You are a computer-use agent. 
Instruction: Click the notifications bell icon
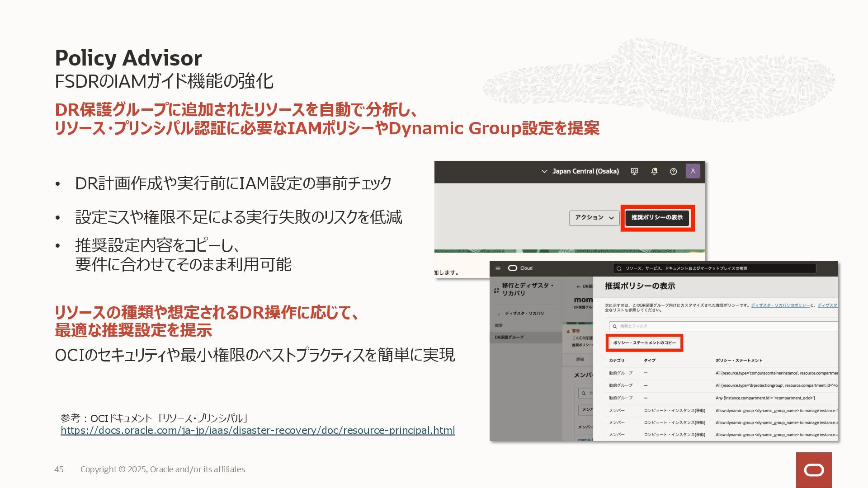click(x=654, y=171)
